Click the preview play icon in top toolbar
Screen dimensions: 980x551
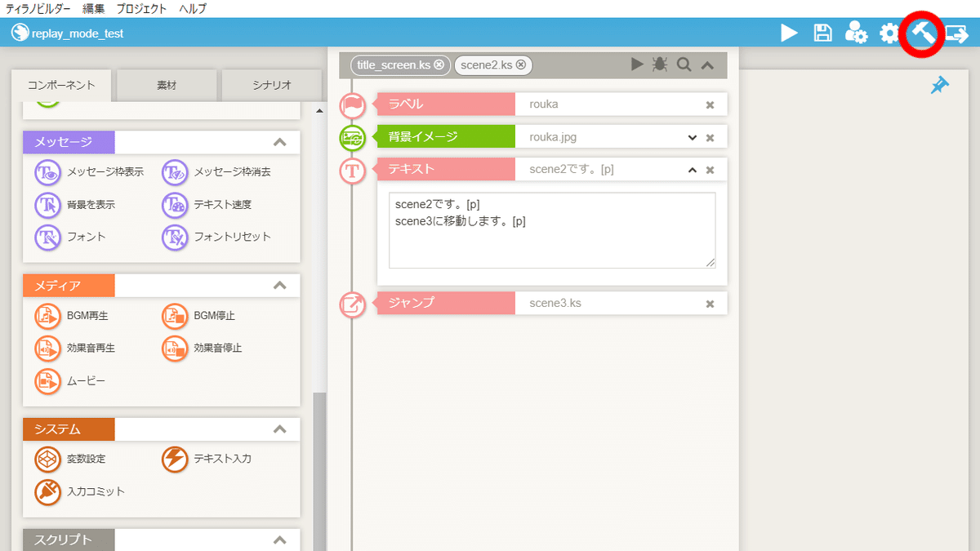pyautogui.click(x=789, y=33)
